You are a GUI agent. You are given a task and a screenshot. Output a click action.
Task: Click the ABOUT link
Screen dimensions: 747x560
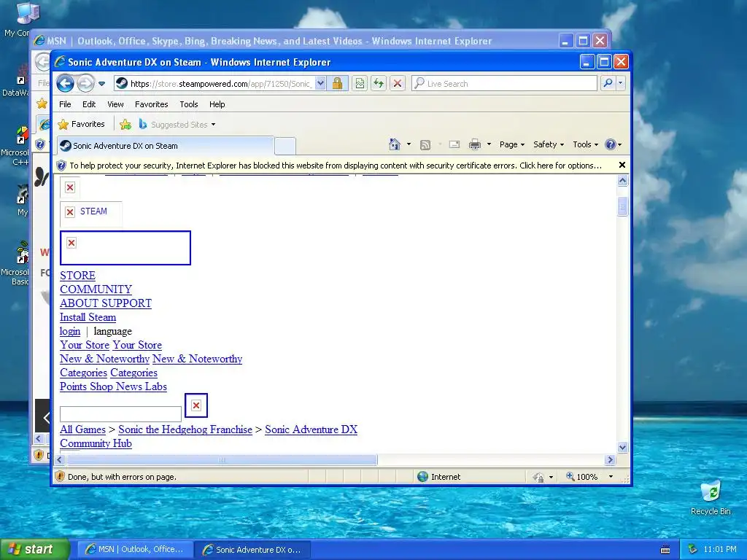[78, 303]
